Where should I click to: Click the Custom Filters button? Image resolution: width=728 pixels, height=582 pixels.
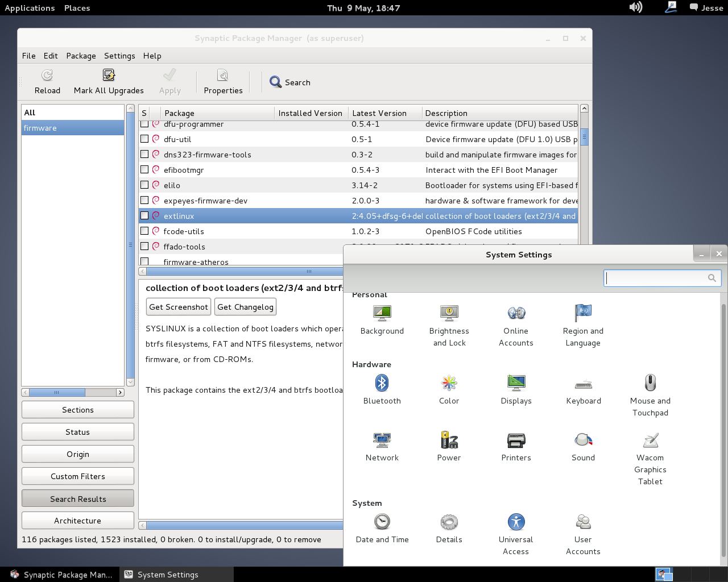pyautogui.click(x=78, y=476)
